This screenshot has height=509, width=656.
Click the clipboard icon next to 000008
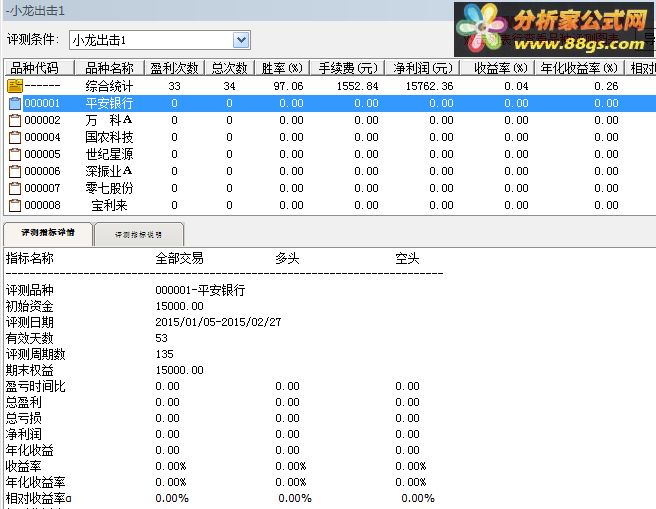coord(15,205)
